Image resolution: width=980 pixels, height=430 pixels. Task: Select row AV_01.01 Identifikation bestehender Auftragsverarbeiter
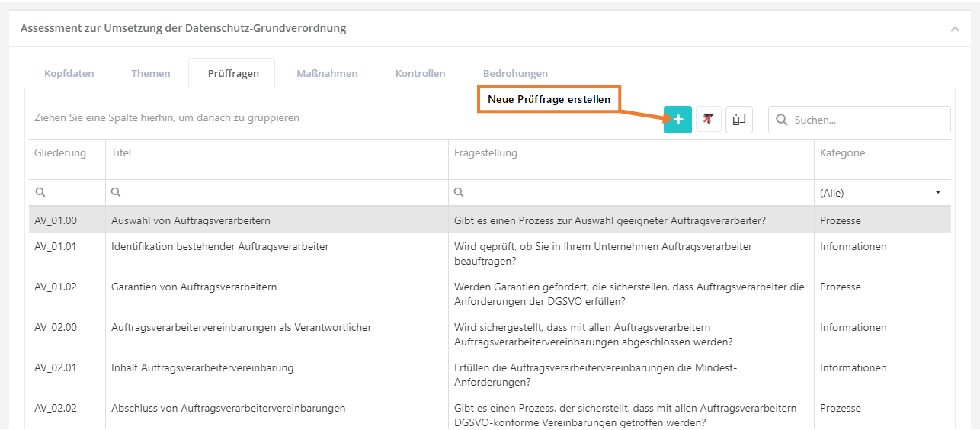pos(220,247)
